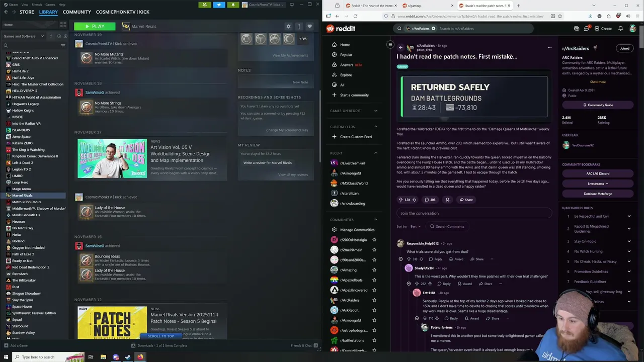Collapse Fett1184's comment thread
This screenshot has width=644, height=362.
click(417, 318)
